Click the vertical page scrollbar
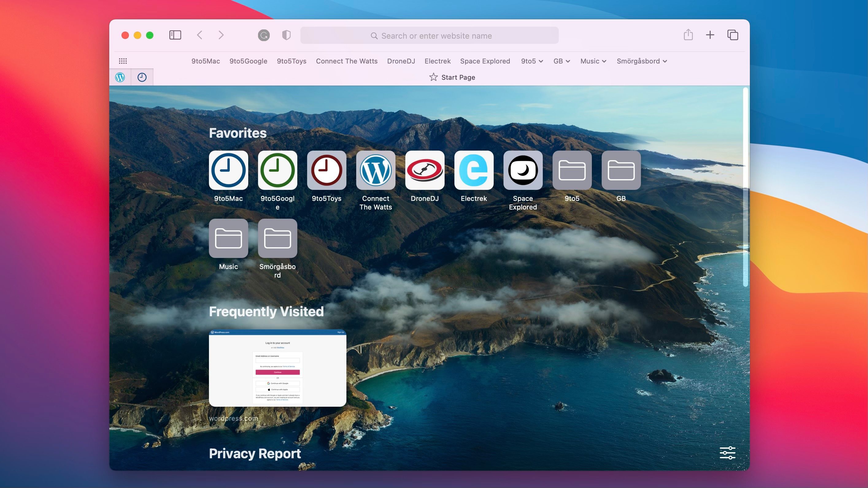Image resolution: width=868 pixels, height=488 pixels. point(745,187)
